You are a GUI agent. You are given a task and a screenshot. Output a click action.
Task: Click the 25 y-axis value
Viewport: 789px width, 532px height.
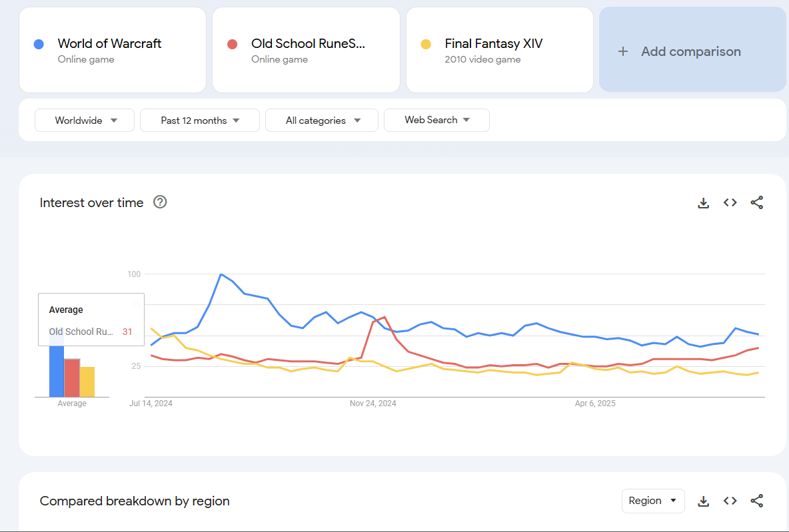coord(137,366)
